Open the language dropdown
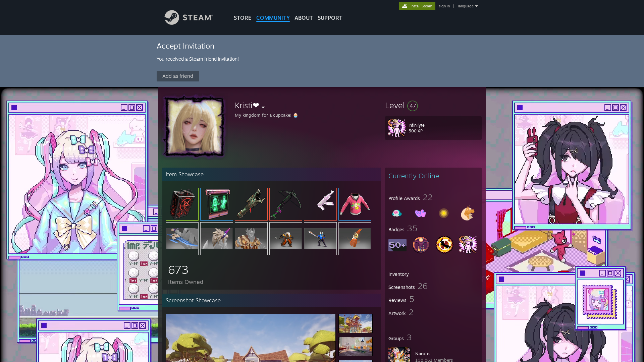 [x=468, y=6]
